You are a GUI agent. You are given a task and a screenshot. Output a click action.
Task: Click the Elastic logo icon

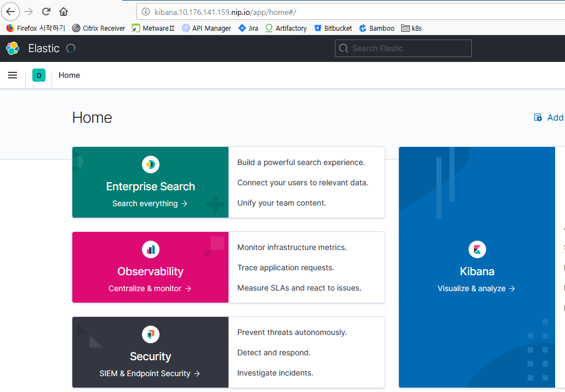click(x=13, y=48)
